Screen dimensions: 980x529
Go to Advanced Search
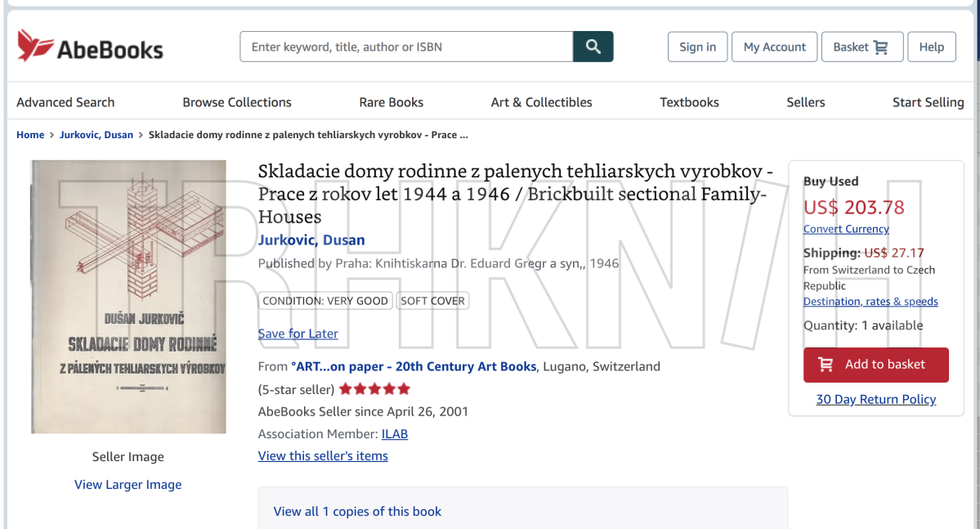point(65,102)
